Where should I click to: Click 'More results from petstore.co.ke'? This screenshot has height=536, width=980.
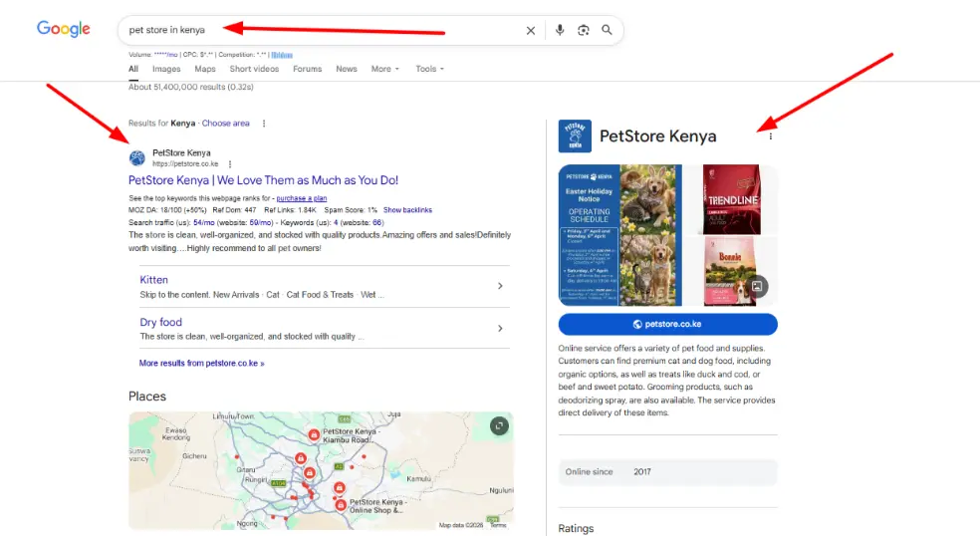click(201, 363)
